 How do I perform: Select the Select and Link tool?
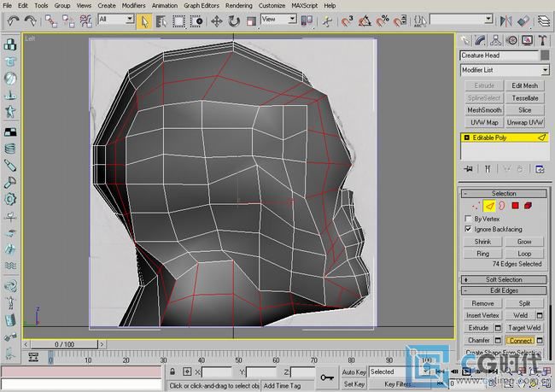point(51,21)
